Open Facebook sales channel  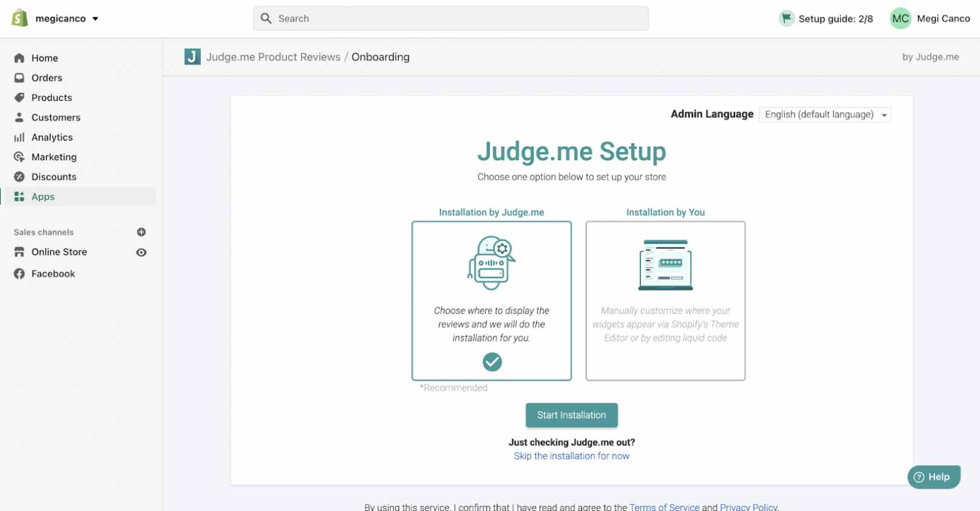(x=53, y=274)
